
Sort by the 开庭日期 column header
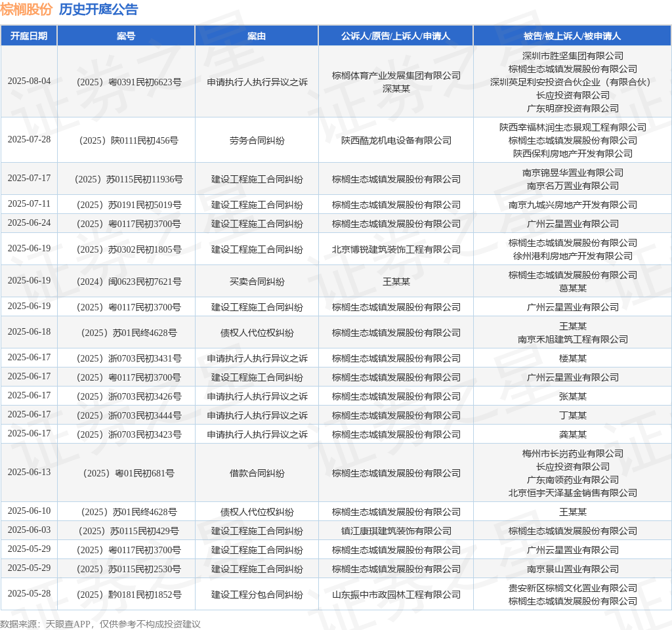(x=29, y=36)
